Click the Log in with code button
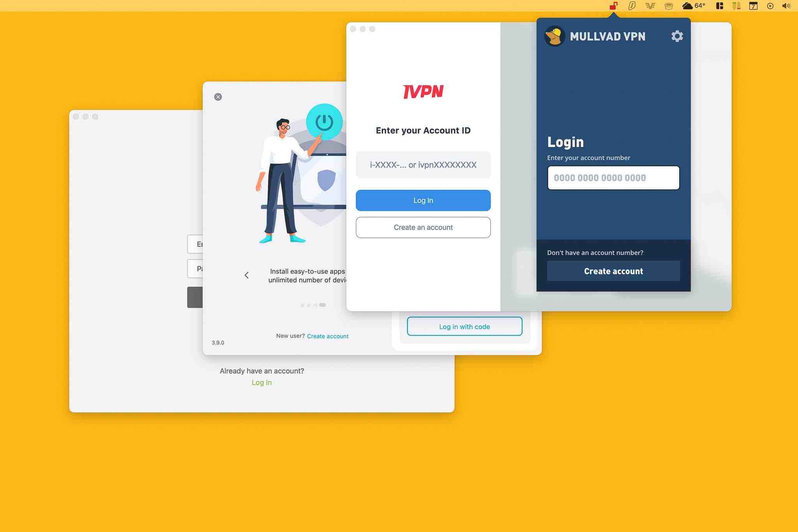This screenshot has width=798, height=532. pyautogui.click(x=464, y=326)
